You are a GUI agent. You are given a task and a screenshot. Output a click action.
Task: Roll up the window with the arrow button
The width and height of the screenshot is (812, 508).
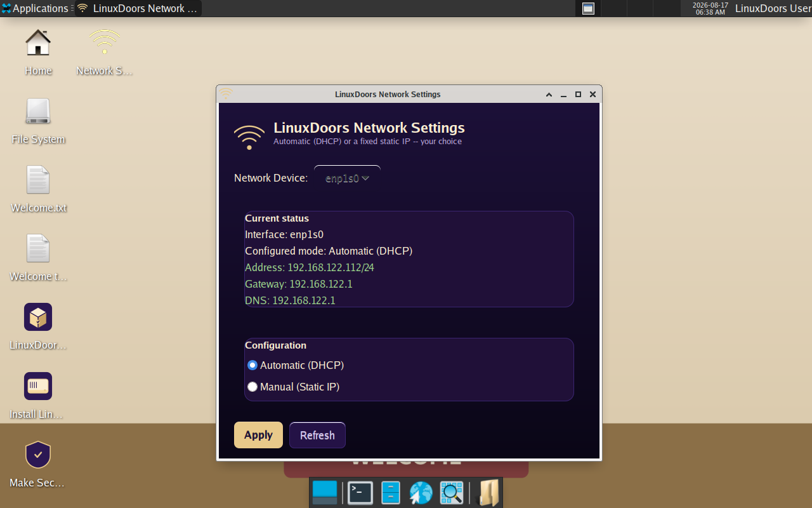click(549, 95)
